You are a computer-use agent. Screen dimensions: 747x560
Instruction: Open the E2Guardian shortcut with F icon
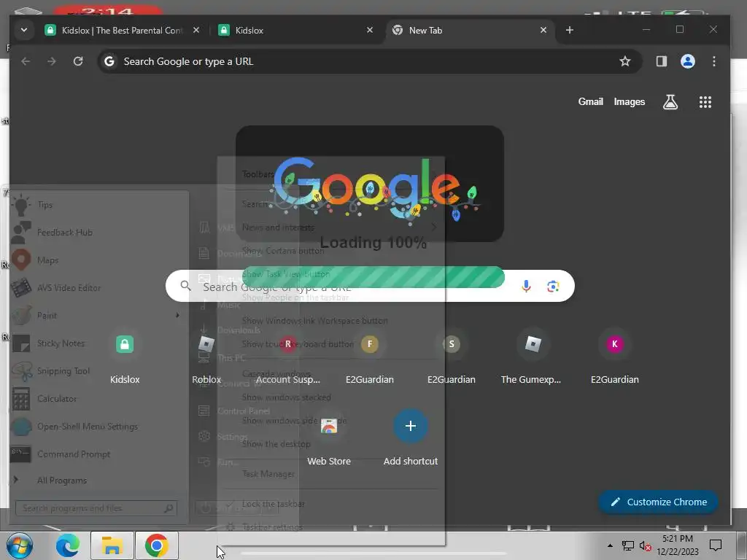pos(370,357)
